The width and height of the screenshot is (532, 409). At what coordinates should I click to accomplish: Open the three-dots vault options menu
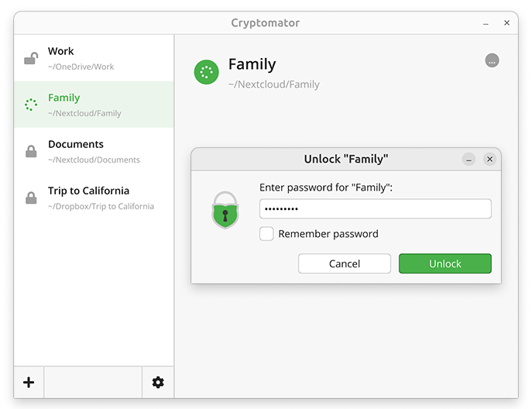coord(492,60)
